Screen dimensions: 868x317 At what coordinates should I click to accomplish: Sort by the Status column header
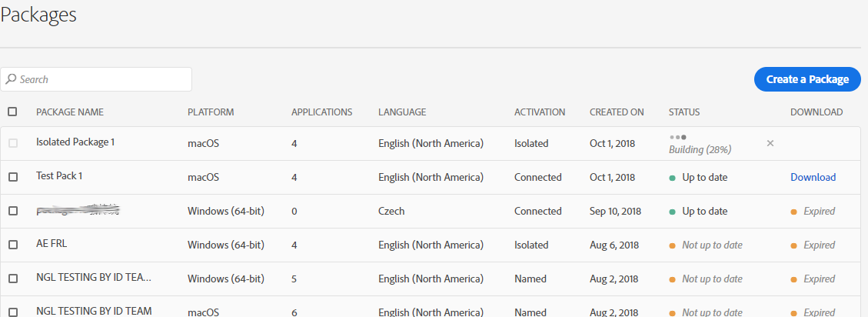point(684,112)
